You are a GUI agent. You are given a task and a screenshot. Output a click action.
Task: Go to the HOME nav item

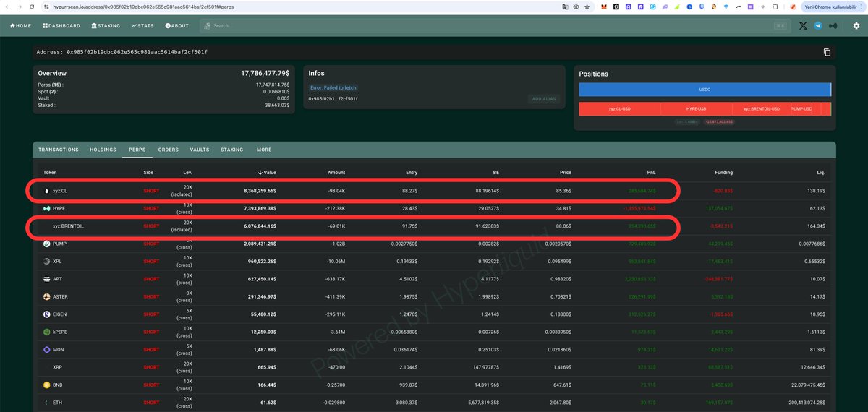20,25
